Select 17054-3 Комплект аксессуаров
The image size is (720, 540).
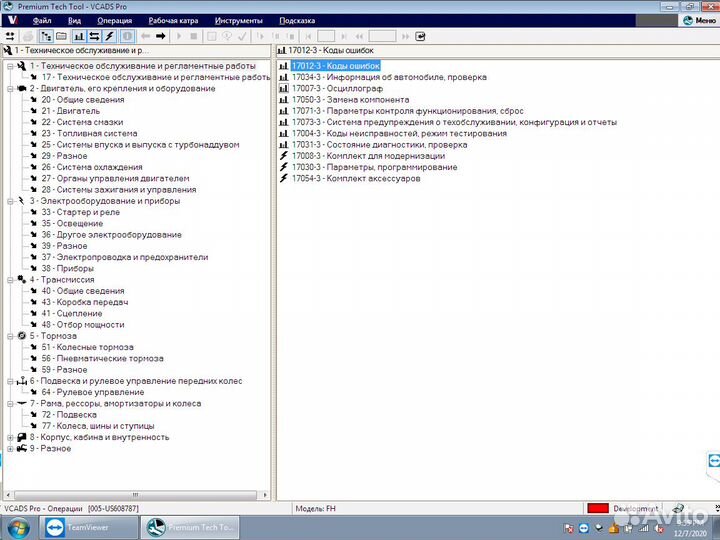(x=356, y=179)
